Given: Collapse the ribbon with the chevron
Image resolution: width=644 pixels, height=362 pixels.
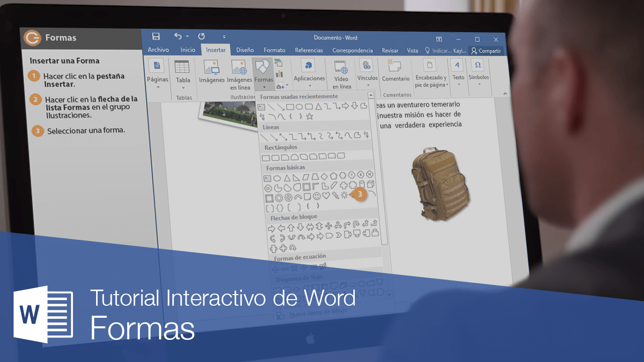Looking at the screenshot, I should tap(505, 94).
